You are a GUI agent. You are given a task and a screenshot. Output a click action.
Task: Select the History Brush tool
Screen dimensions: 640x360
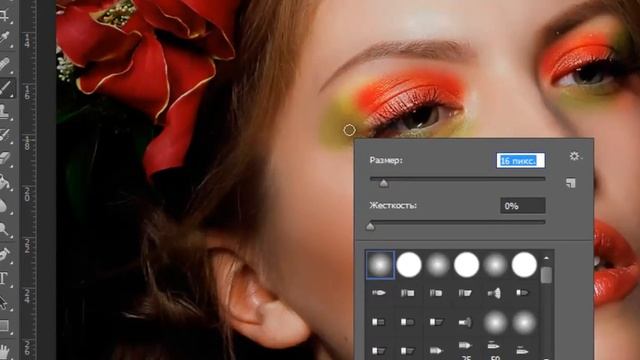[4, 135]
